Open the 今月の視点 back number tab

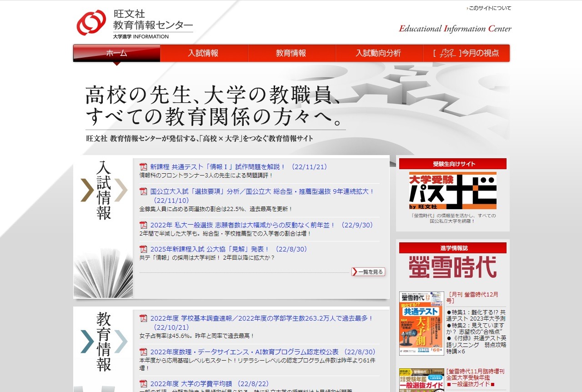pos(467,53)
